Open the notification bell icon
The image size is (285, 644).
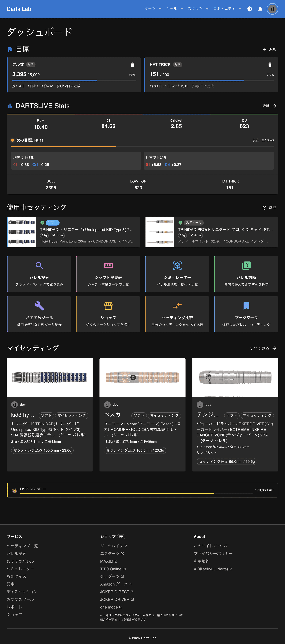(260, 9)
